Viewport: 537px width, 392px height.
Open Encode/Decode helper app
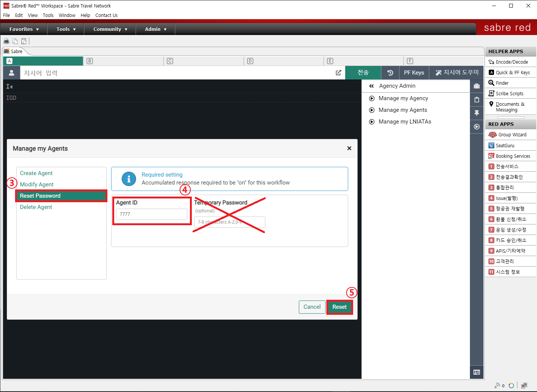(511, 62)
